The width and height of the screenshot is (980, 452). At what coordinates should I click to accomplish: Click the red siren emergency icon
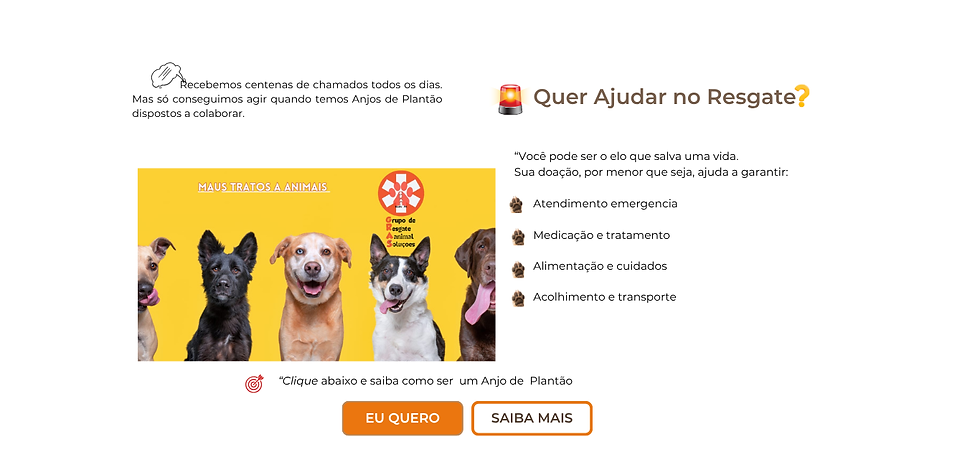(x=511, y=99)
